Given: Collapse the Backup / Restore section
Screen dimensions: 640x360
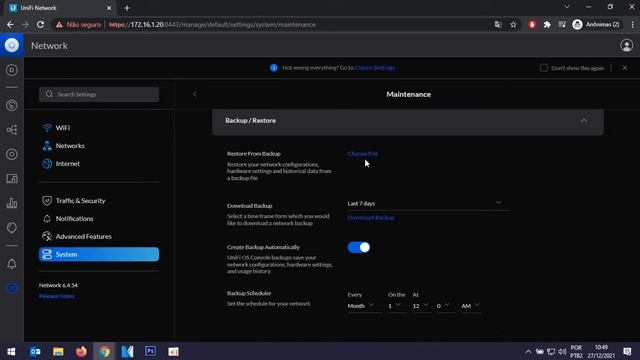Looking at the screenshot, I should [584, 120].
